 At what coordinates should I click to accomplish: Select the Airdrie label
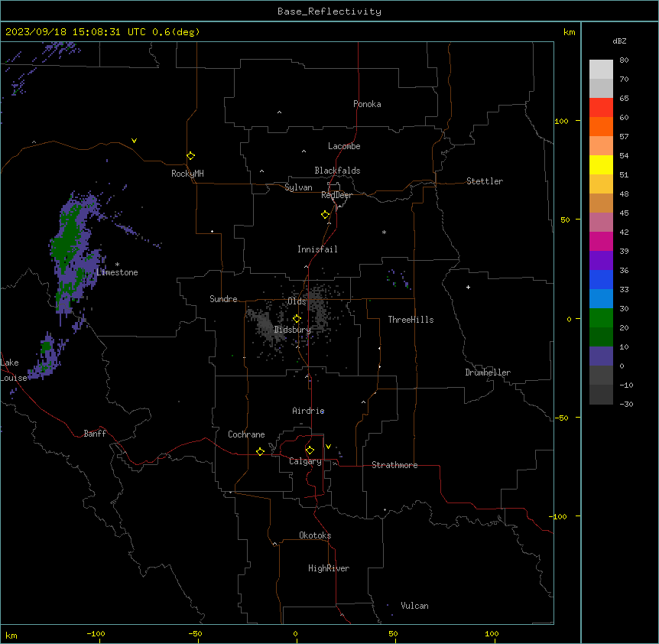(x=308, y=411)
